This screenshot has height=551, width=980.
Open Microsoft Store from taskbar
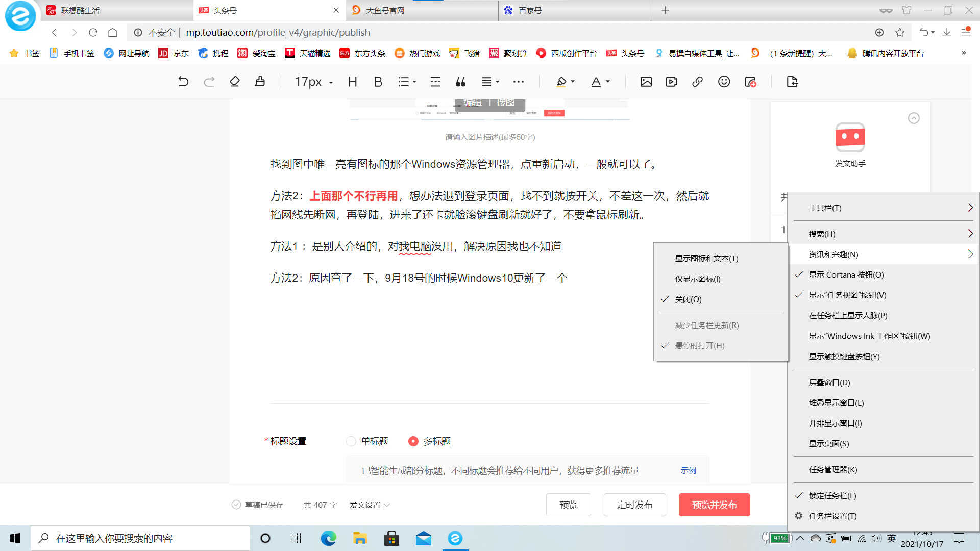(391, 538)
